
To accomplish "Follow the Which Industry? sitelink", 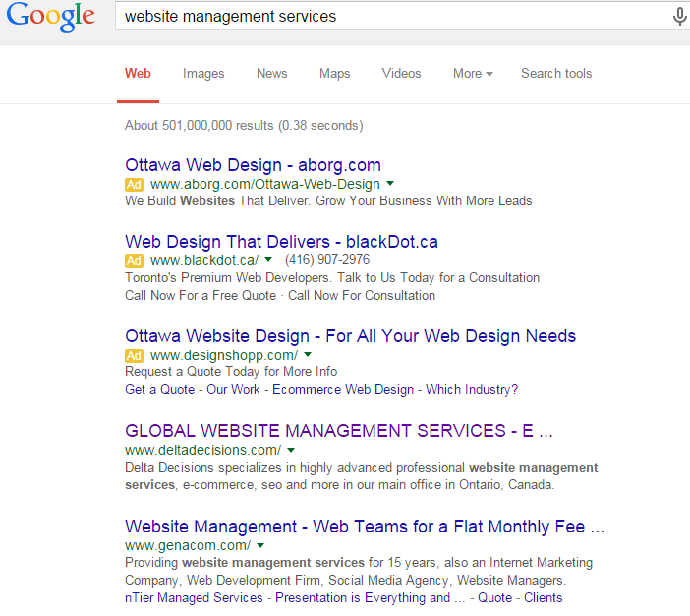I will (472, 389).
